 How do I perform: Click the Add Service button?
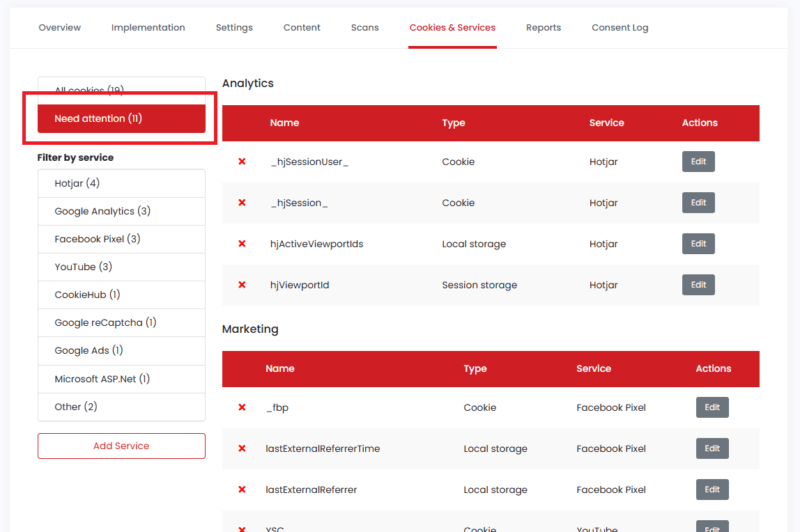[x=121, y=446]
